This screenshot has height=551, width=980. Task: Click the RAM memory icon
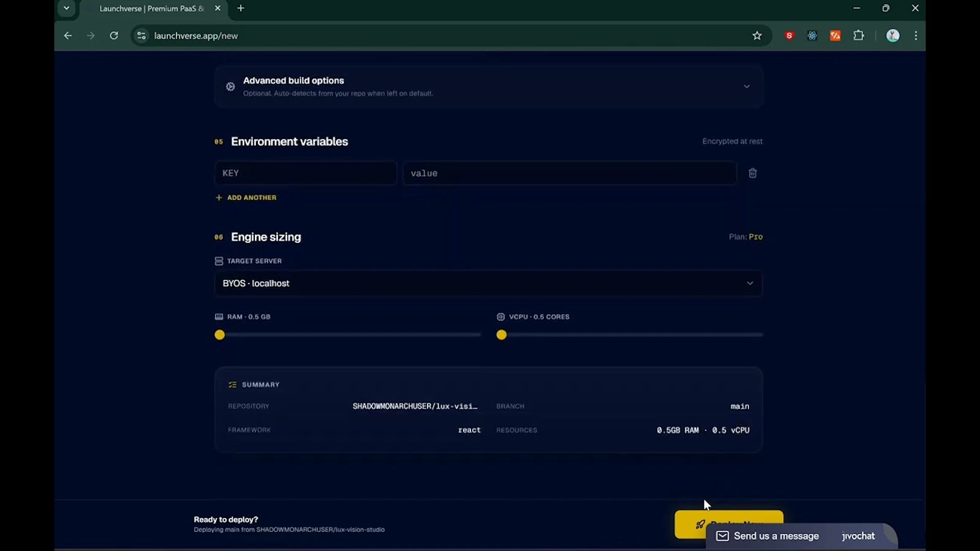pyautogui.click(x=219, y=317)
